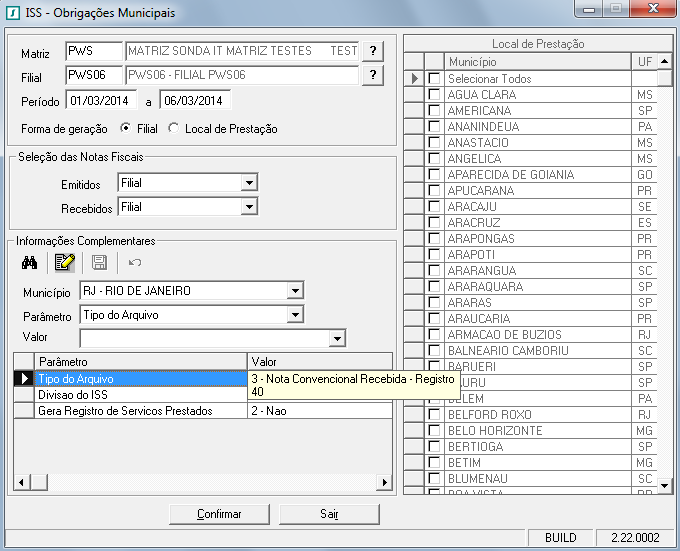This screenshot has width=680, height=551.
Task: Click the Matriz lookup question mark button
Action: [372, 51]
